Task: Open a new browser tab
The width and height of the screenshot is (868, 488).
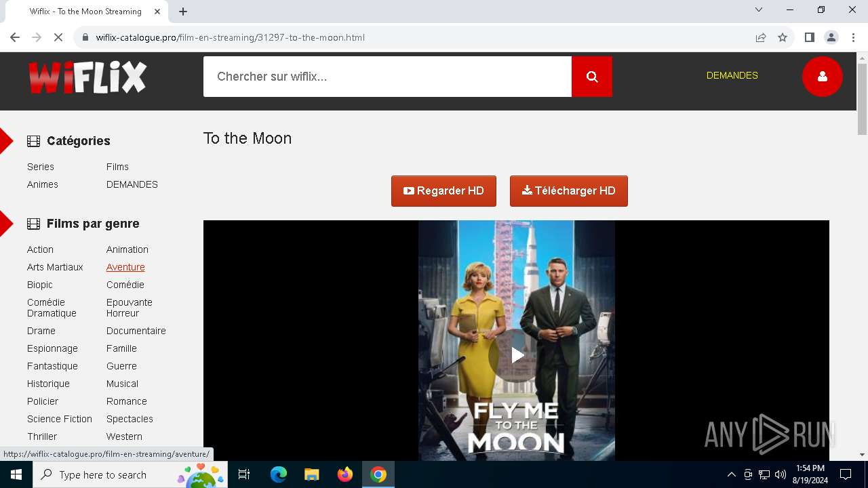Action: [183, 11]
